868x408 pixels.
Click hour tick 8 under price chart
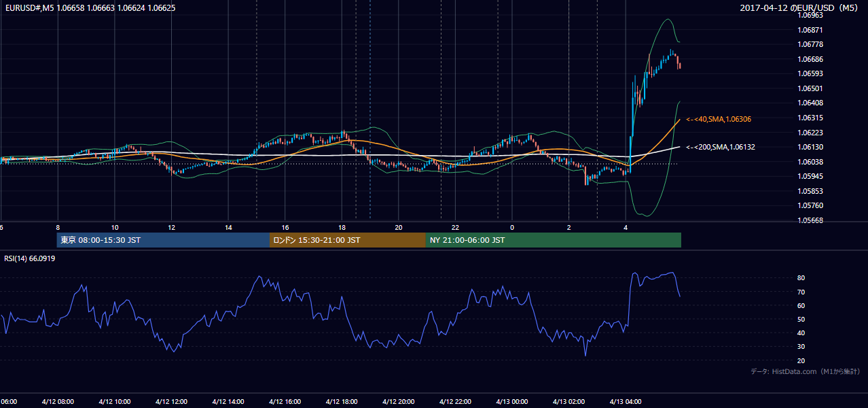click(58, 227)
